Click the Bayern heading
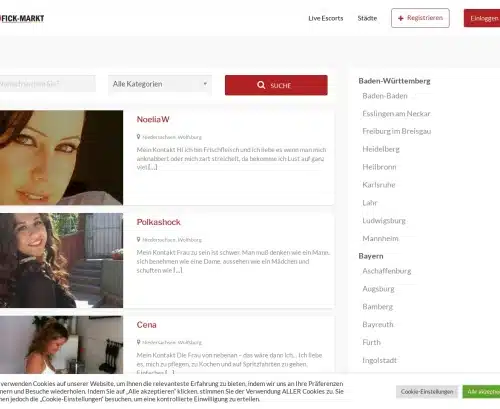Image resolution: width=500 pixels, height=409 pixels. [x=371, y=256]
